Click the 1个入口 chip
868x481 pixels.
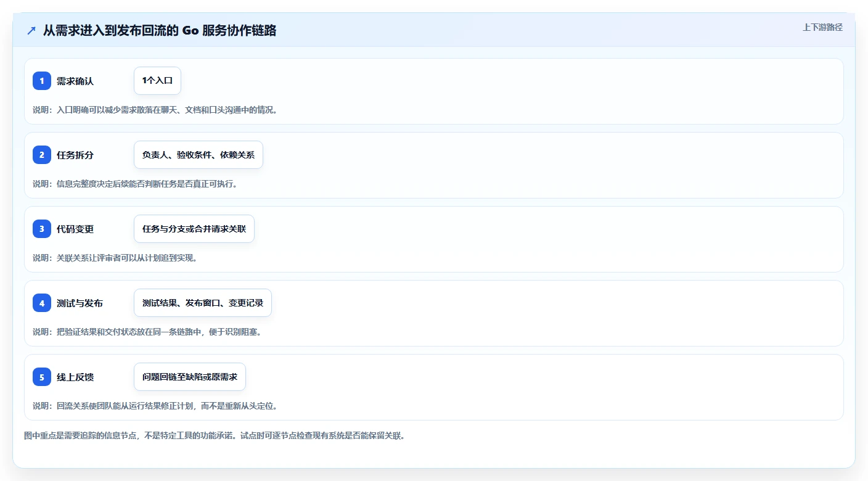click(x=157, y=81)
